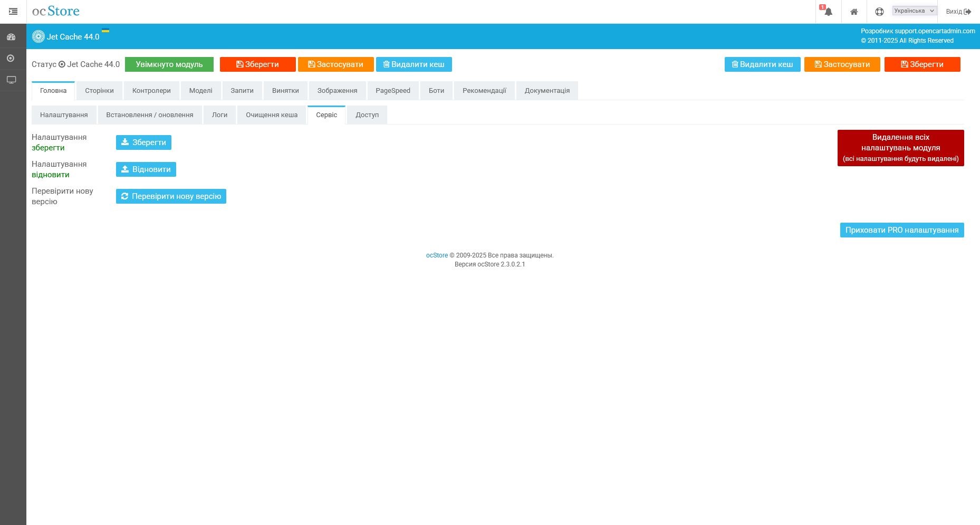Select the Jet Cache 44.0 status radio
Screen dimensions: 980x525
click(62, 64)
